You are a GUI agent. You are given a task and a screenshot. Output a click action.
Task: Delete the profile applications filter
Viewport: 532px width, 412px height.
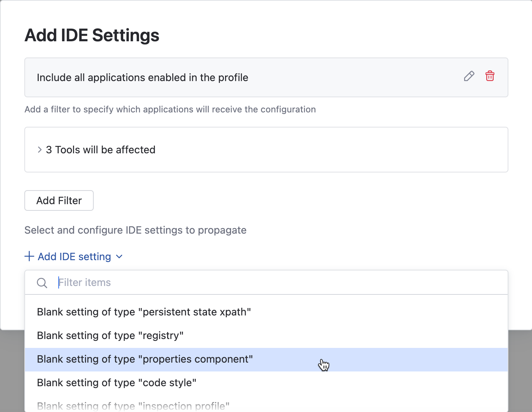click(490, 76)
